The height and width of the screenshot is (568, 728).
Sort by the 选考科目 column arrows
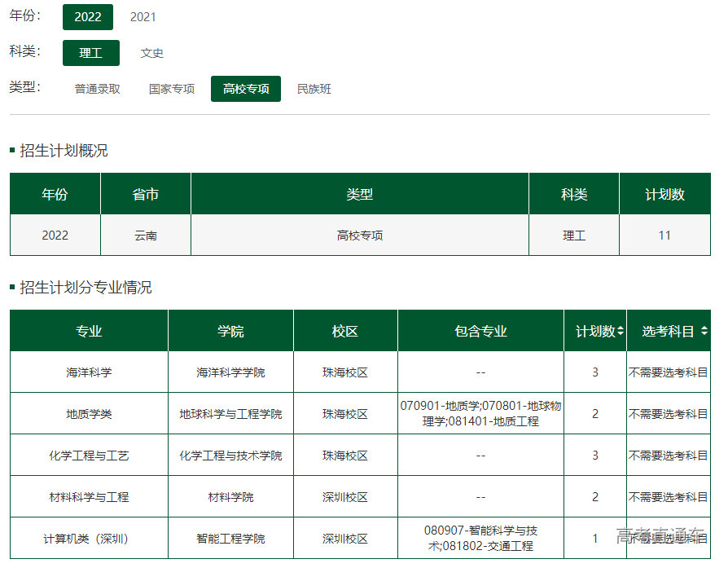click(704, 331)
